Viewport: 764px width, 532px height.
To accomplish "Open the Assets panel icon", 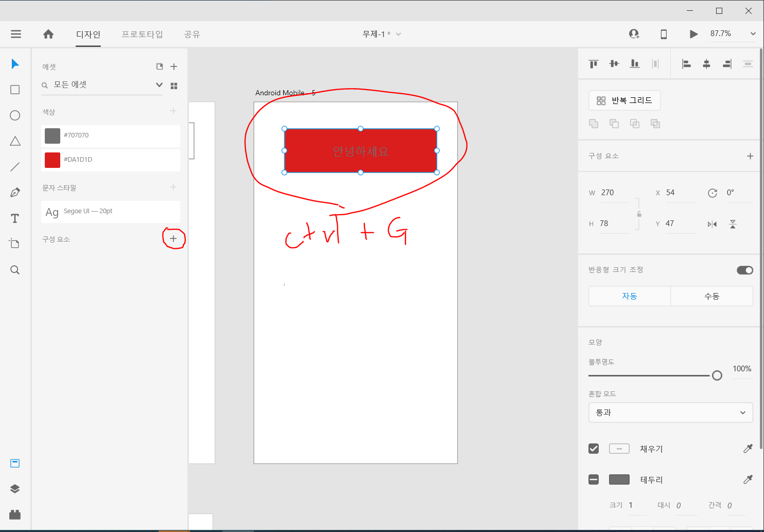I will pyautogui.click(x=15, y=463).
